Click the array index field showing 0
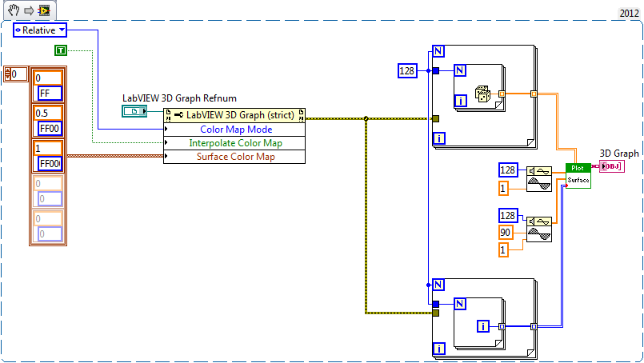644x363 pixels. coord(19,74)
